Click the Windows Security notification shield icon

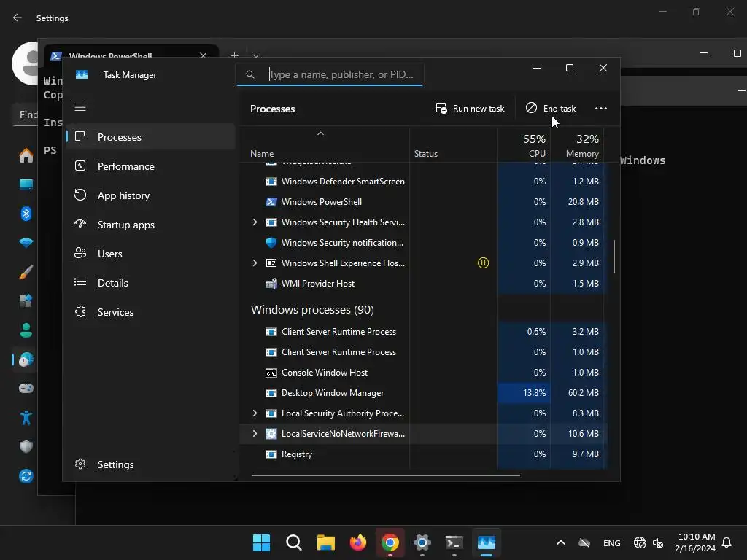point(271,243)
